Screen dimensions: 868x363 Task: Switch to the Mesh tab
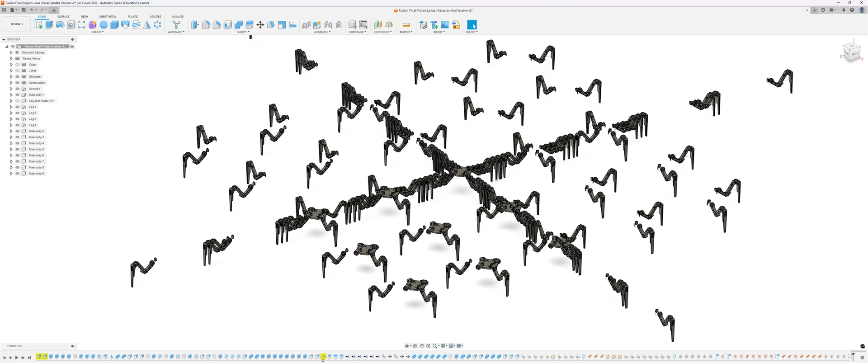coord(85,17)
